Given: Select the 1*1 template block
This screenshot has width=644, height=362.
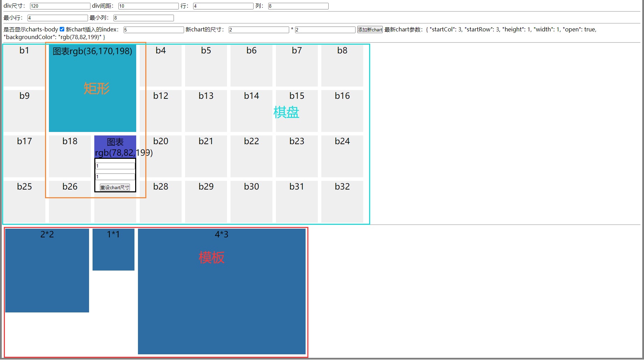Looking at the screenshot, I should coord(114,250).
